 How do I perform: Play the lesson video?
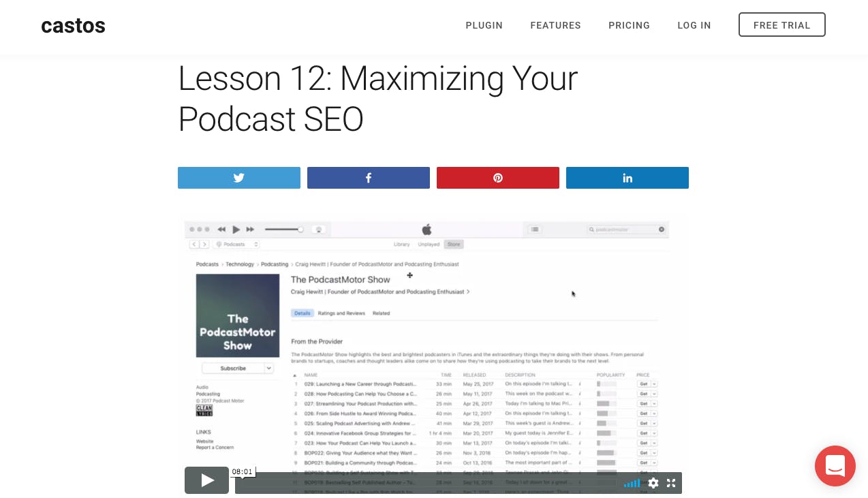[x=206, y=480]
